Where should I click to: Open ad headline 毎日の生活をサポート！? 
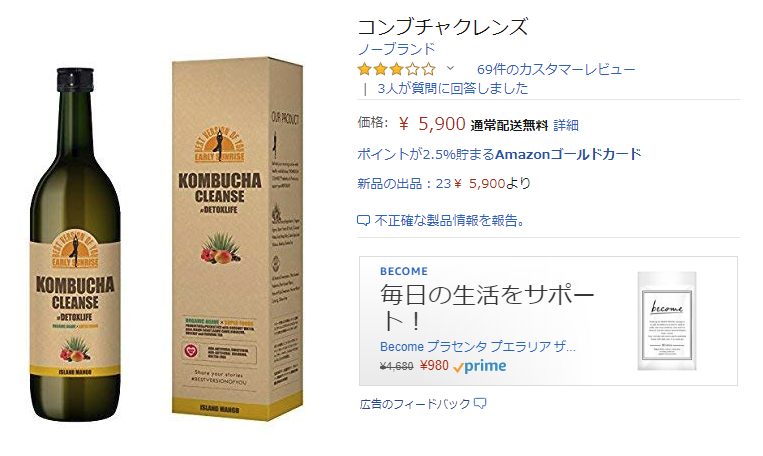pos(487,308)
